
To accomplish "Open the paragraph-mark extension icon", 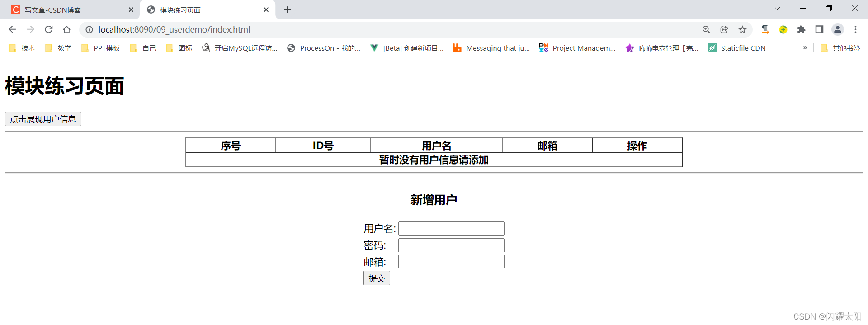I will coord(765,29).
